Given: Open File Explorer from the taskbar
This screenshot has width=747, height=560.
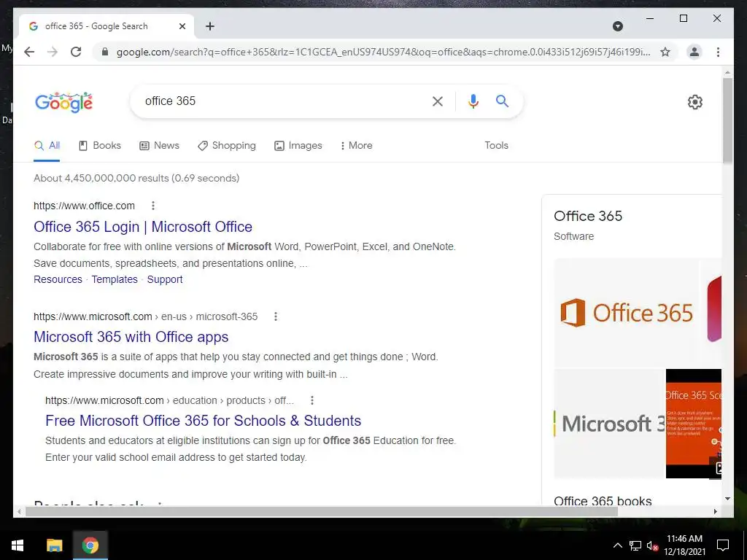Looking at the screenshot, I should point(54,545).
